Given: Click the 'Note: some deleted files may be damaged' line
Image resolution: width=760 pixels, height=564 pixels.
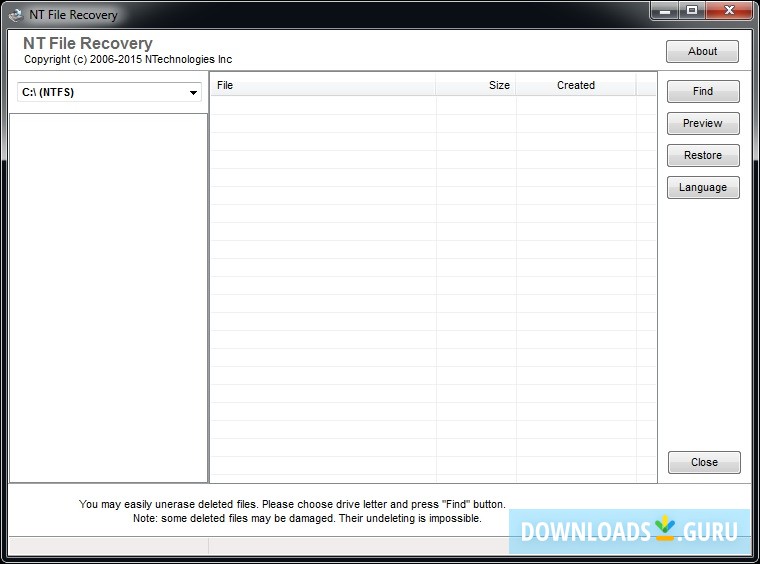Looking at the screenshot, I should pyautogui.click(x=307, y=518).
